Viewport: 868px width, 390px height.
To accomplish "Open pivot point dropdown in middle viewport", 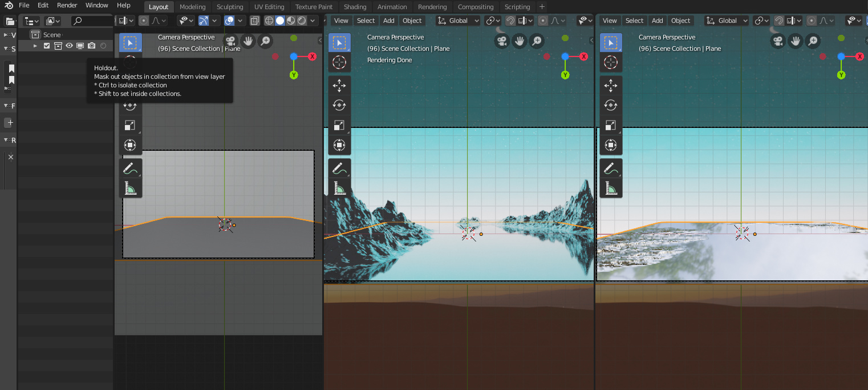I will pos(493,21).
